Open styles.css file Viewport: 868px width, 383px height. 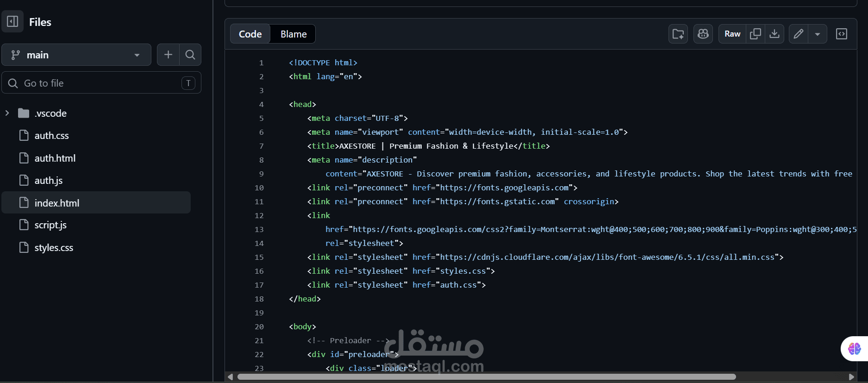(54, 247)
